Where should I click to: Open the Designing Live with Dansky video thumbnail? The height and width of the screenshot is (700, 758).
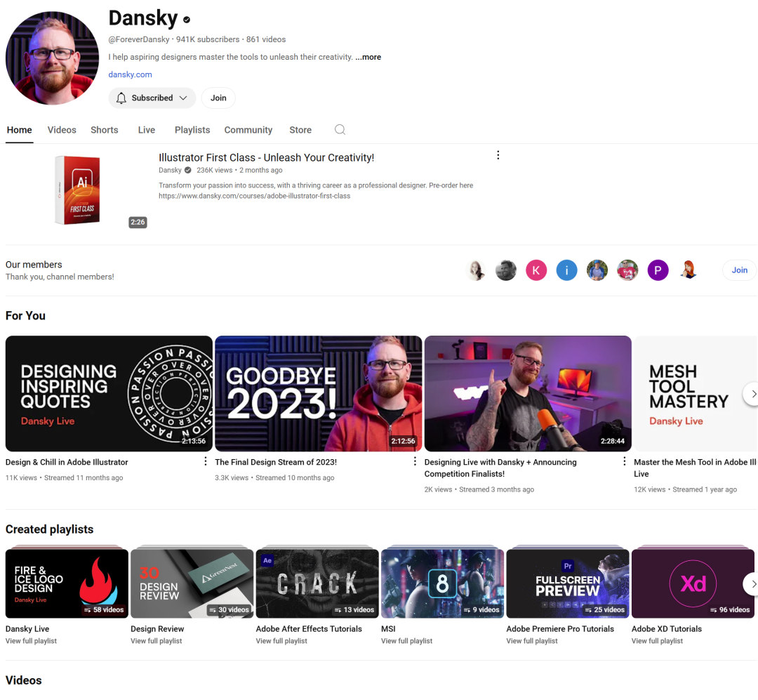point(528,393)
